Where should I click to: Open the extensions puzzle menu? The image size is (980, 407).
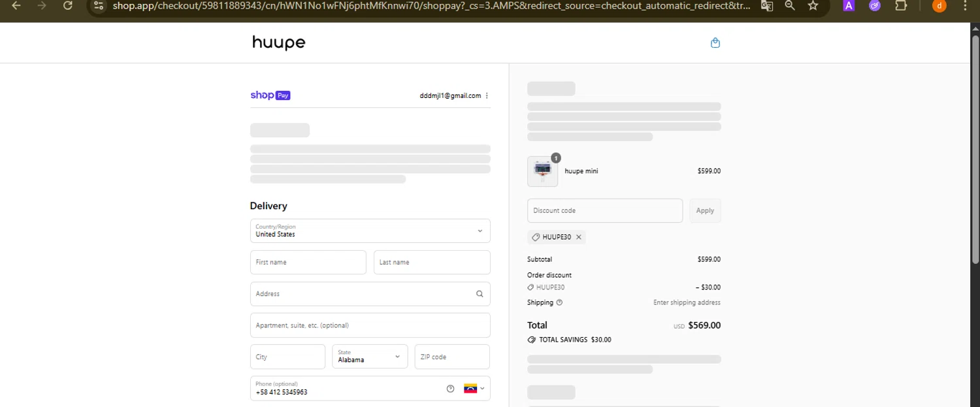pos(901,6)
